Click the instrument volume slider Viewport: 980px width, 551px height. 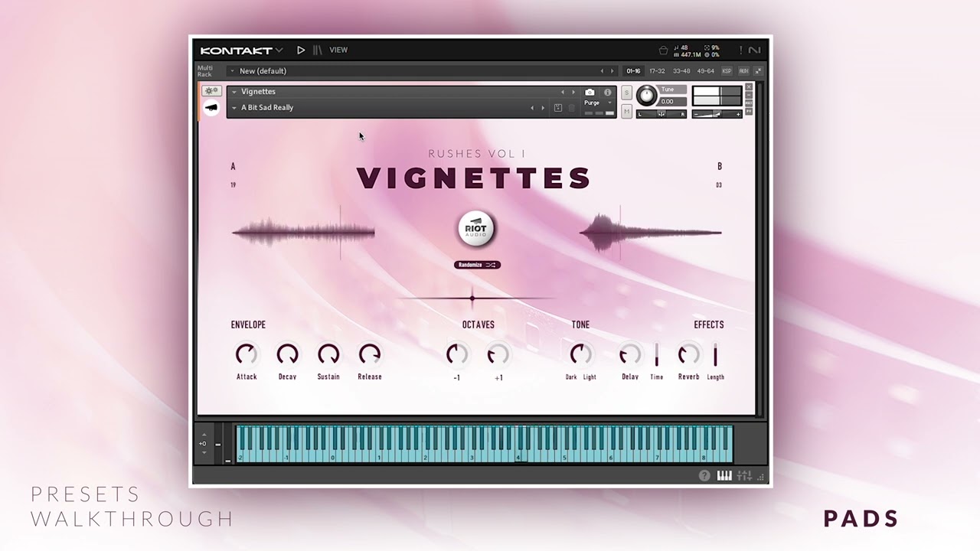point(717,114)
